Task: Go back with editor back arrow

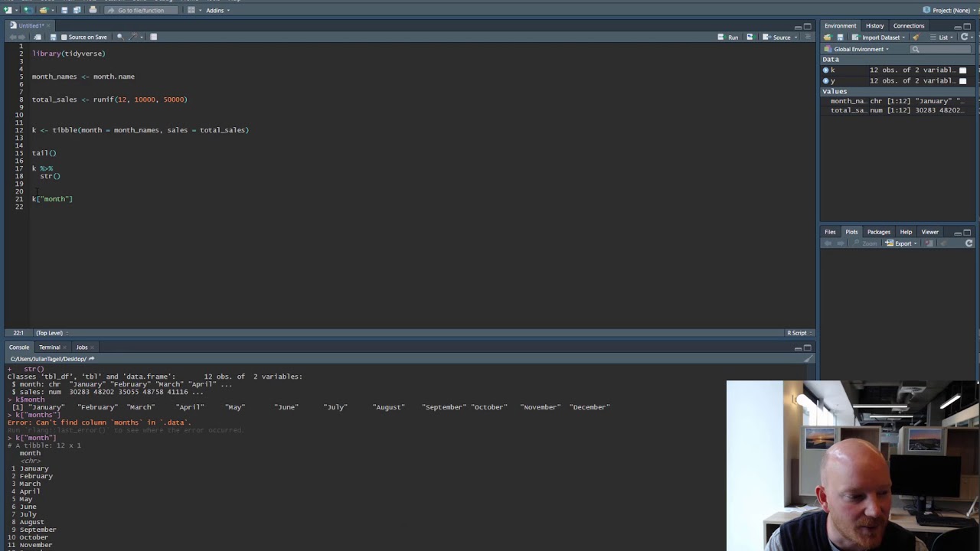Action: pyautogui.click(x=13, y=37)
